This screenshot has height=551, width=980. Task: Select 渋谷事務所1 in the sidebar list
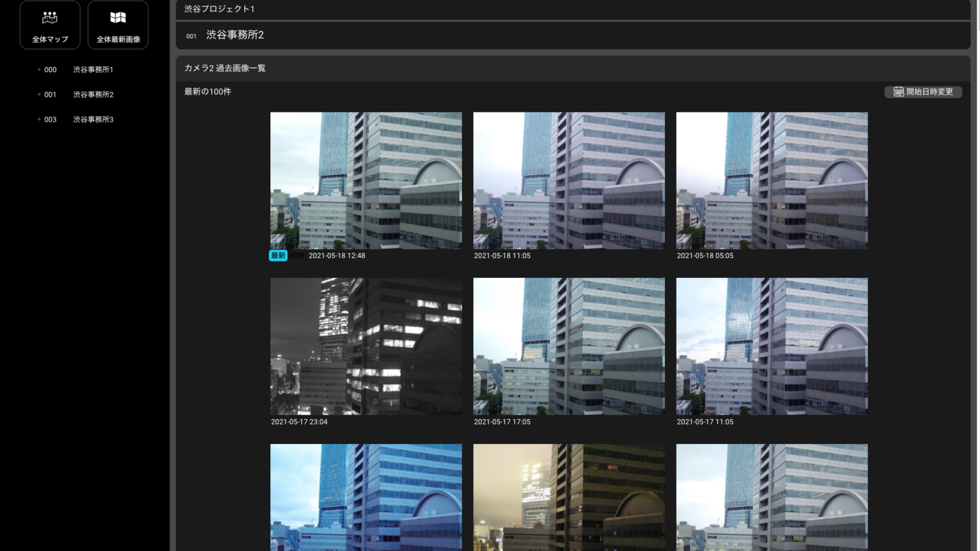point(93,69)
